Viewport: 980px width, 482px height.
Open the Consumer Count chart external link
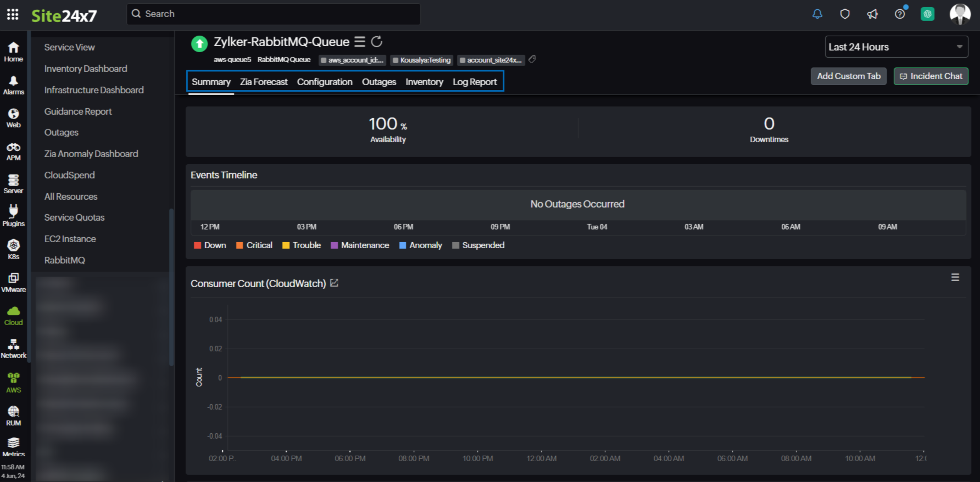pos(334,283)
